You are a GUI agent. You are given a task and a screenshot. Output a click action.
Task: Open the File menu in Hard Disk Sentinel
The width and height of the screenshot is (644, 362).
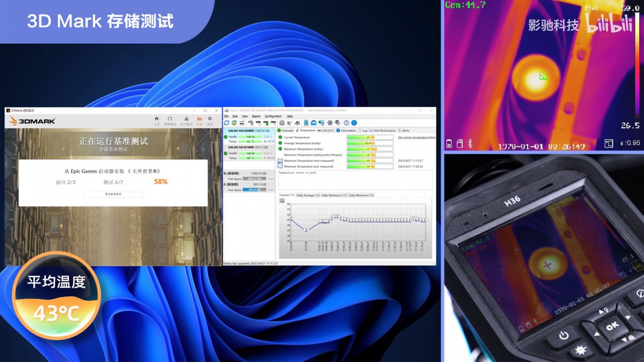[x=226, y=116]
